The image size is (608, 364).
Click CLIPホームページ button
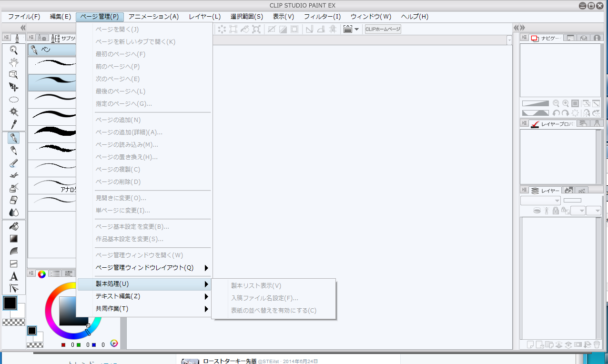pyautogui.click(x=383, y=29)
